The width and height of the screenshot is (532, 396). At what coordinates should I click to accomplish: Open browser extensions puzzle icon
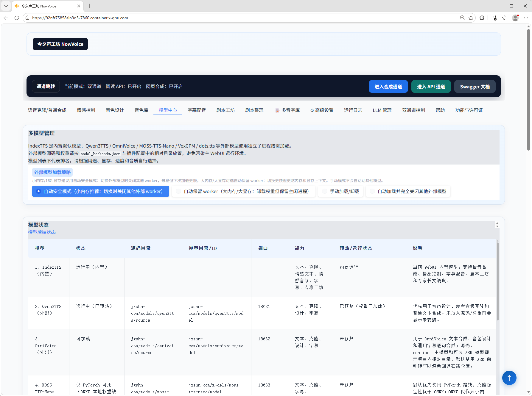(x=482, y=18)
